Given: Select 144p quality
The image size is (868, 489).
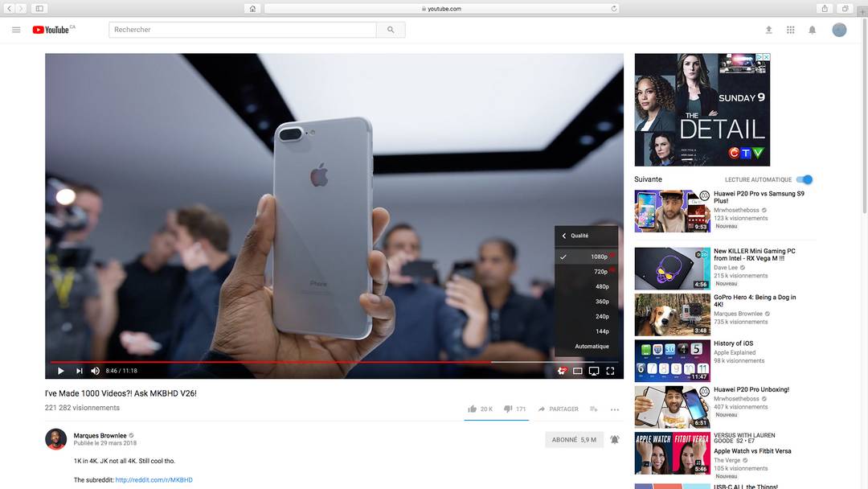Looking at the screenshot, I should click(x=587, y=331).
